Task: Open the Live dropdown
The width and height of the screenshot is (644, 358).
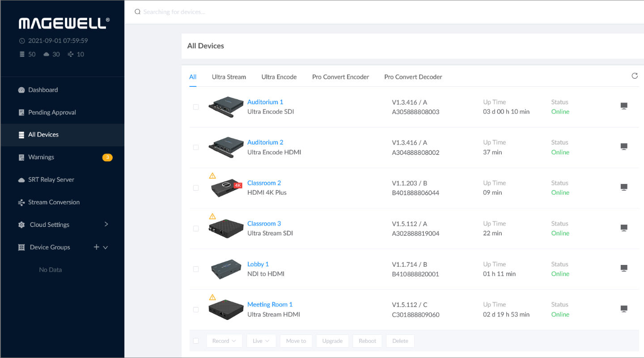Action: tap(261, 341)
